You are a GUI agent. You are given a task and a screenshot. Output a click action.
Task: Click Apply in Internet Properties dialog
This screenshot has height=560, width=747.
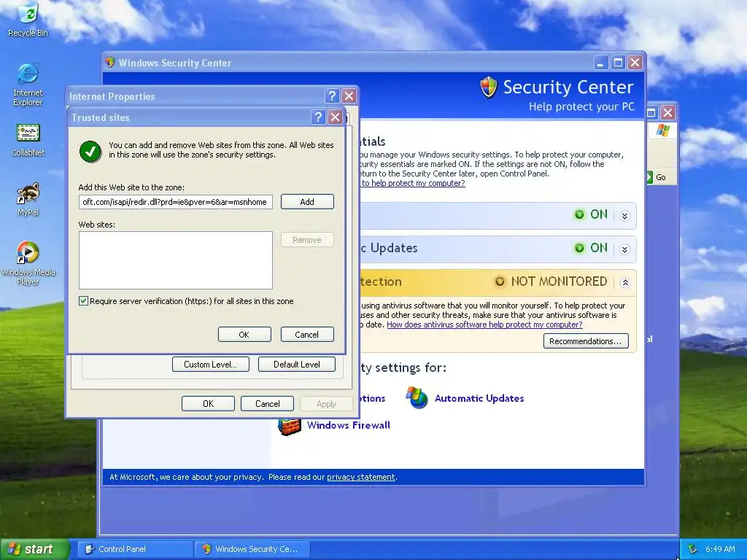[x=326, y=404]
